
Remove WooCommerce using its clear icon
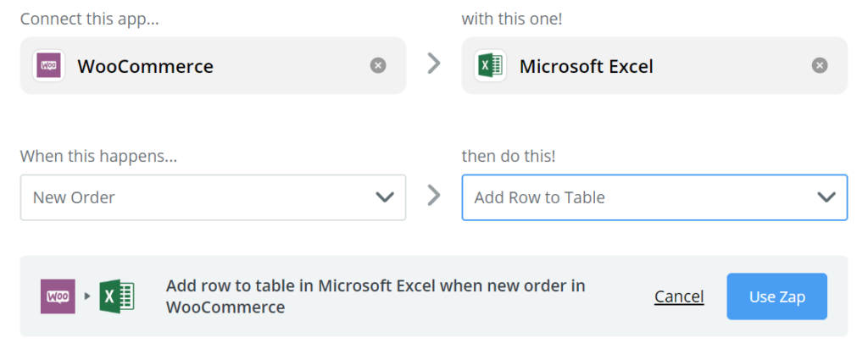[x=378, y=66]
